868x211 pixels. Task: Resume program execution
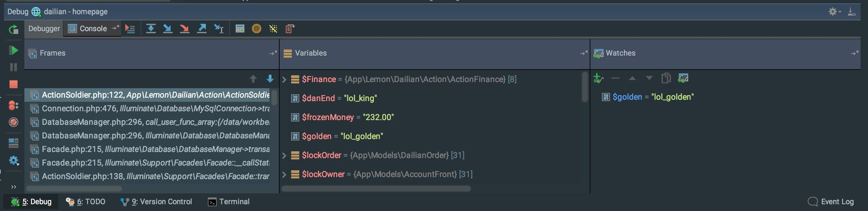(13, 51)
